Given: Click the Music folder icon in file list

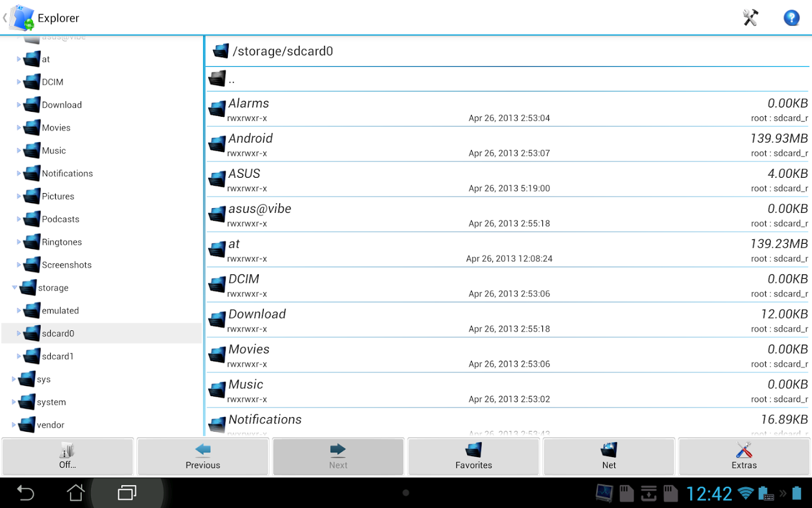Looking at the screenshot, I should coord(217,389).
